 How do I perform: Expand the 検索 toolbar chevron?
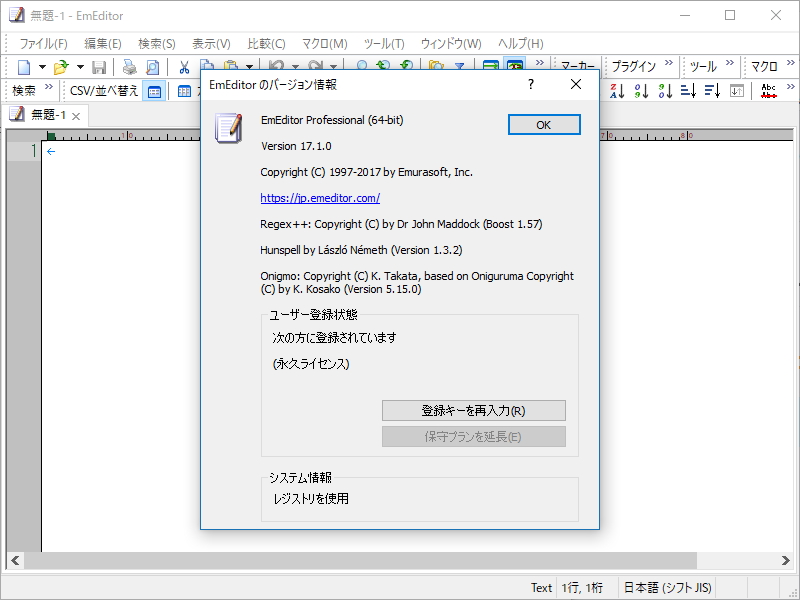pyautogui.click(x=49, y=90)
